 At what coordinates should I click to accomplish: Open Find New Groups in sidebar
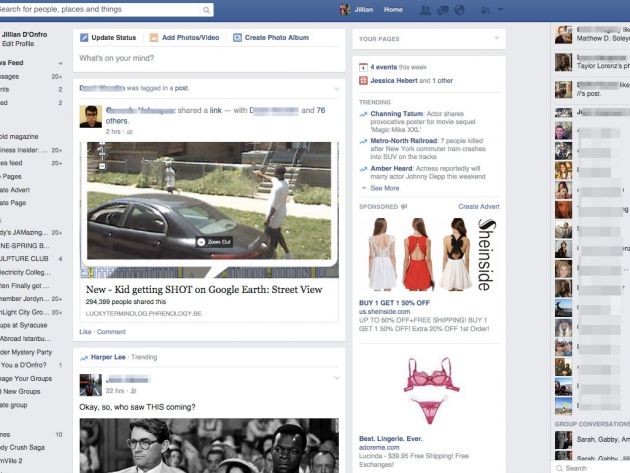point(20,391)
